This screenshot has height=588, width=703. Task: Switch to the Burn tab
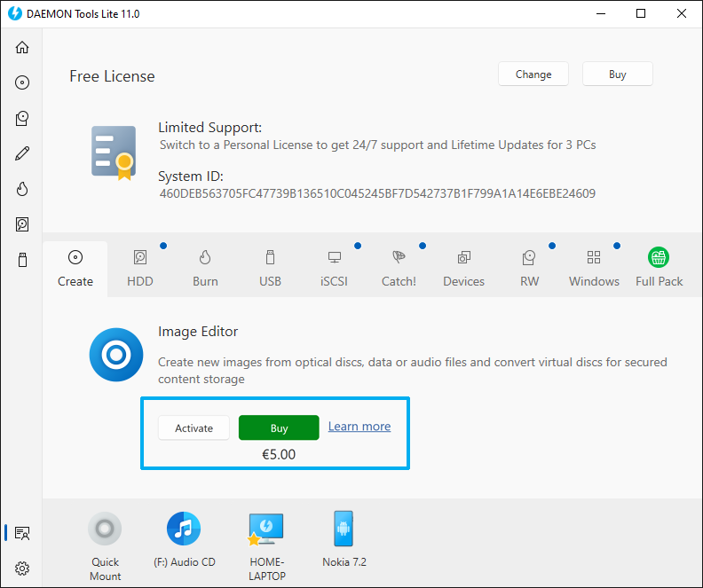(x=205, y=269)
